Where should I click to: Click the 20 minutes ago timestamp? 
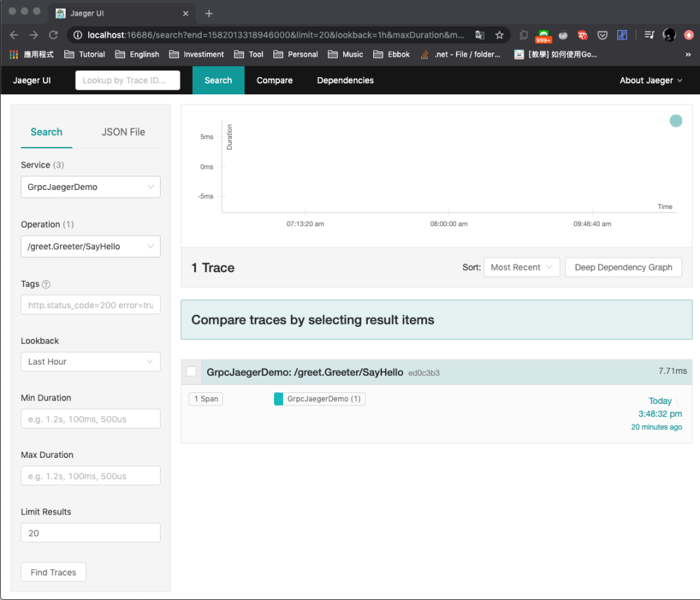[x=656, y=427]
